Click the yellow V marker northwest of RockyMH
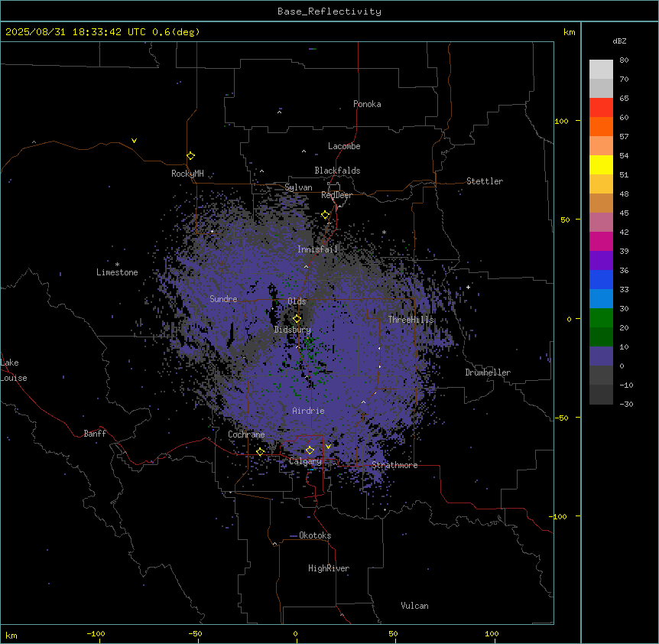 134,141
